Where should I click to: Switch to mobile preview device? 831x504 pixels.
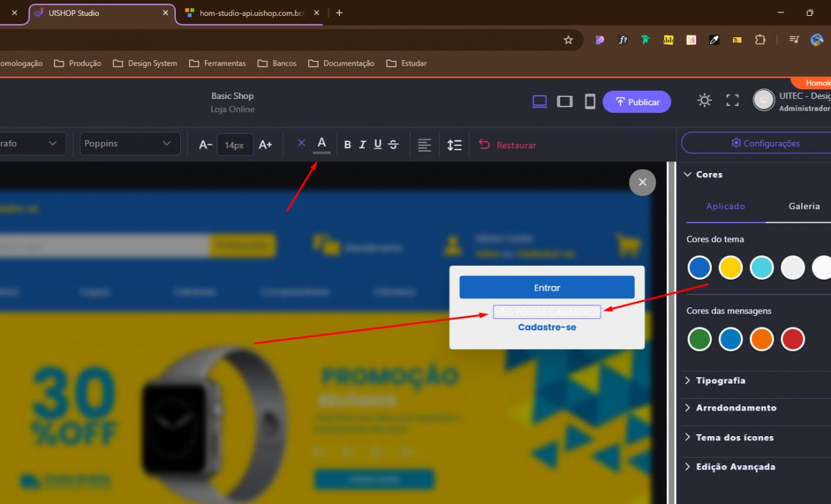[x=590, y=102]
